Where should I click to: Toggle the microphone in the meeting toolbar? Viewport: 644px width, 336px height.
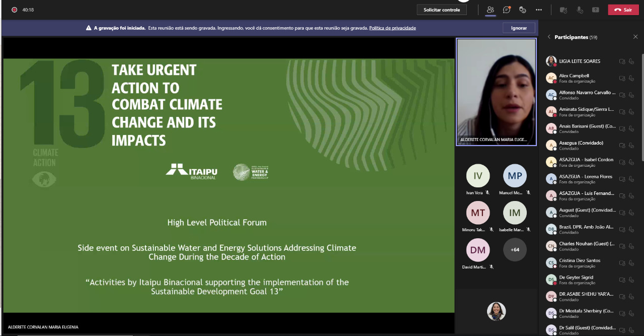click(580, 10)
